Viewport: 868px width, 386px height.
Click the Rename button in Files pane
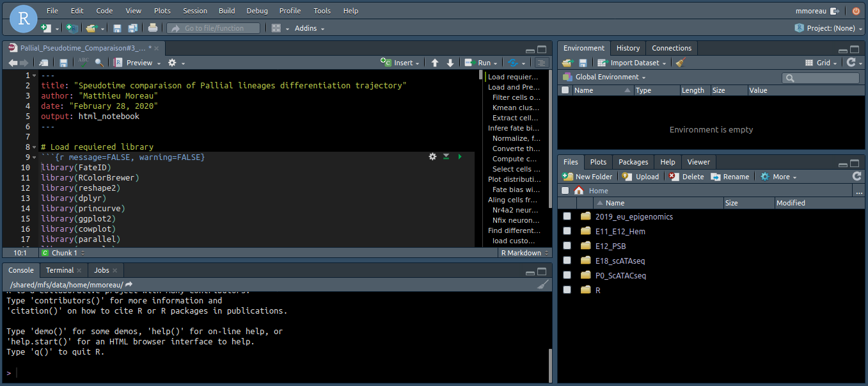click(730, 176)
